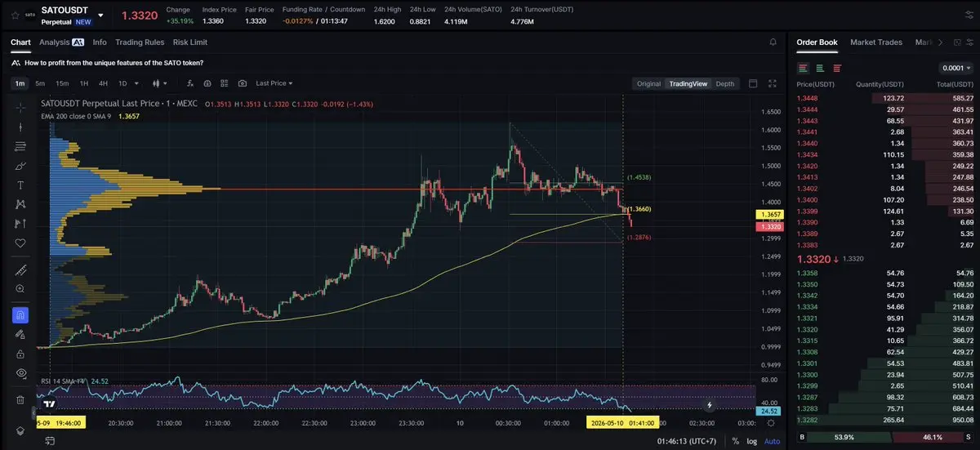Switch chart view to Depth
The width and height of the screenshot is (980, 450).
coord(725,83)
